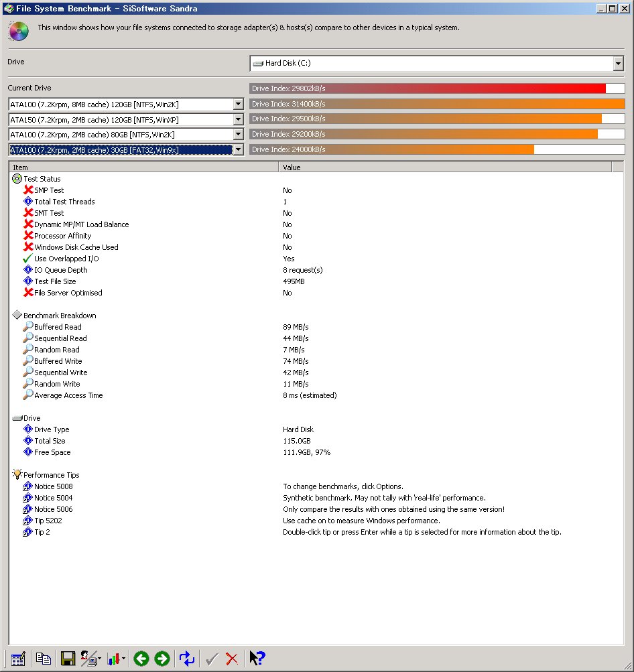Image resolution: width=634 pixels, height=672 pixels.
Task: Open dropdown for ATA100 8MB cache 120GB reference
Action: [x=239, y=104]
